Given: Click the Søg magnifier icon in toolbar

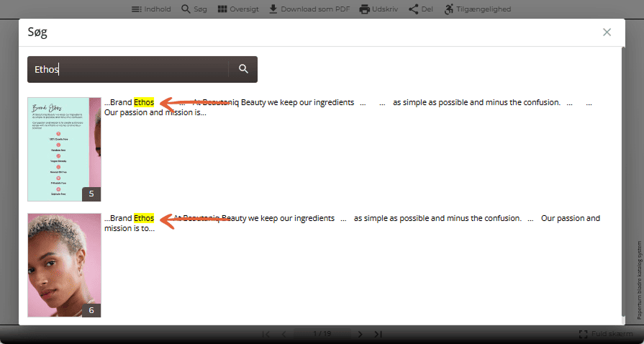Looking at the screenshot, I should click(186, 9).
